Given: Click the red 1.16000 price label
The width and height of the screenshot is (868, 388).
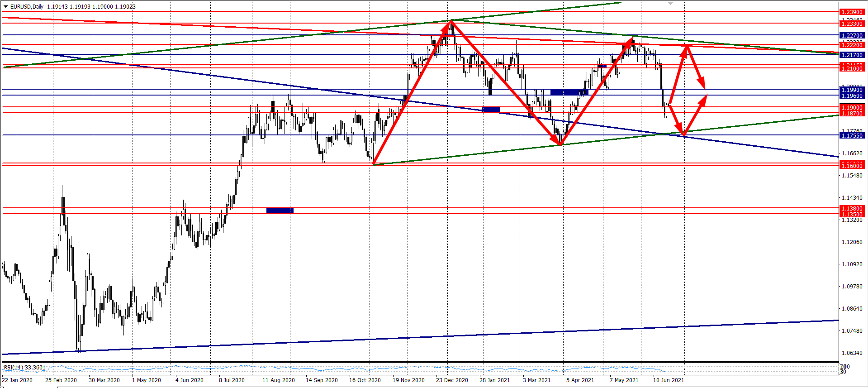Looking at the screenshot, I should pos(852,166).
